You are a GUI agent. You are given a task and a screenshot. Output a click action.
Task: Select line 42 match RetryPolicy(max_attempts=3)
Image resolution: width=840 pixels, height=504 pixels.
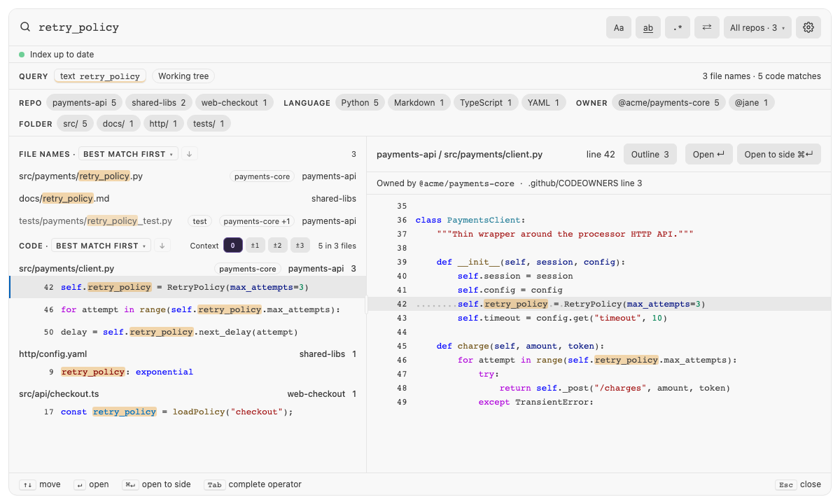tap(188, 287)
